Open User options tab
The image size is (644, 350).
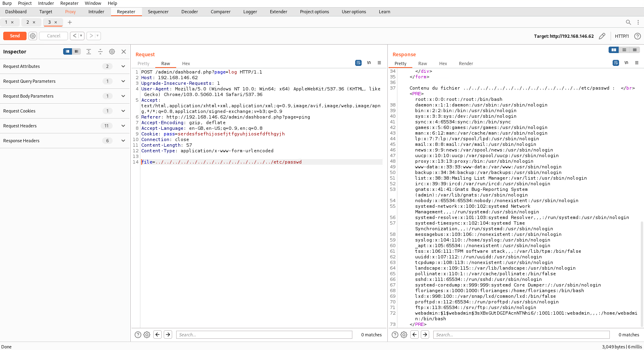354,12
